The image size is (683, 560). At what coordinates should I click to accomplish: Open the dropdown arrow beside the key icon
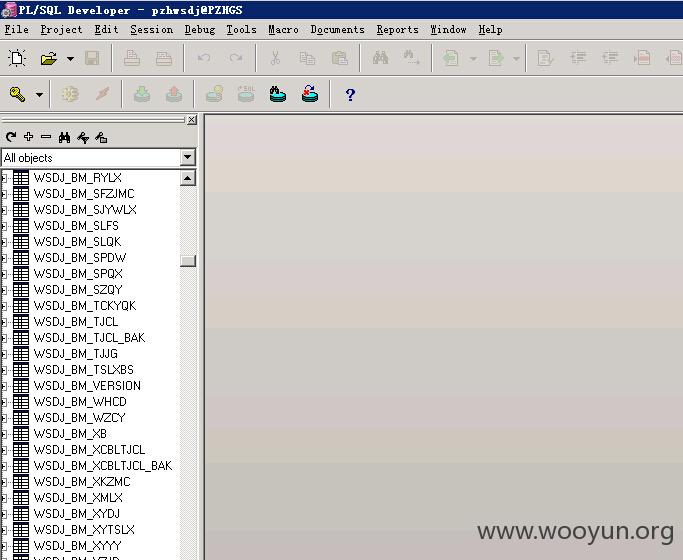(39, 94)
